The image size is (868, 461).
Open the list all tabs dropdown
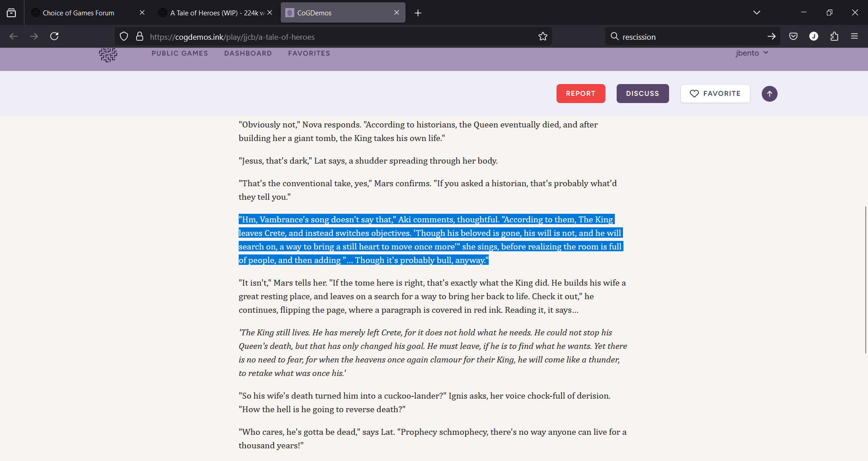click(757, 13)
